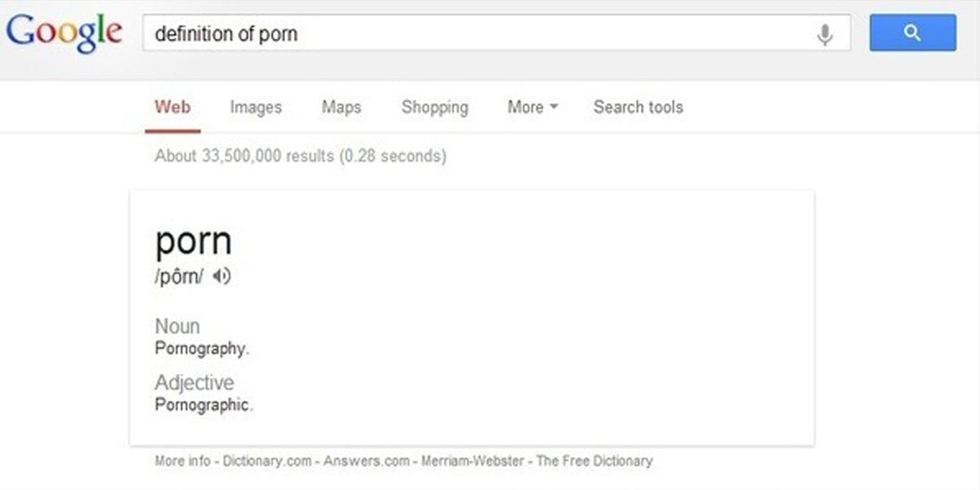Open the Dictionary.com link
Screen dimensions: 980x490
pyautogui.click(x=268, y=461)
